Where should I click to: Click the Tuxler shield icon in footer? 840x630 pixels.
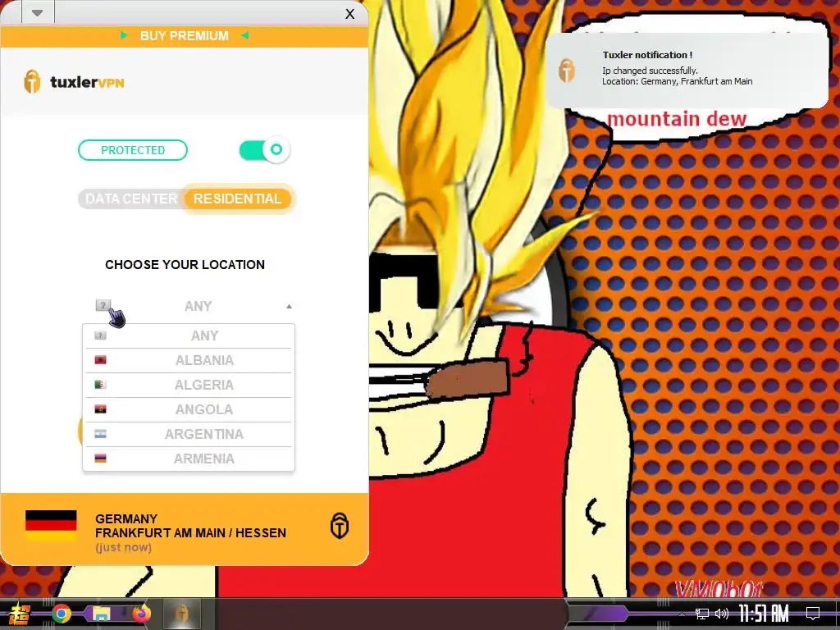(340, 526)
